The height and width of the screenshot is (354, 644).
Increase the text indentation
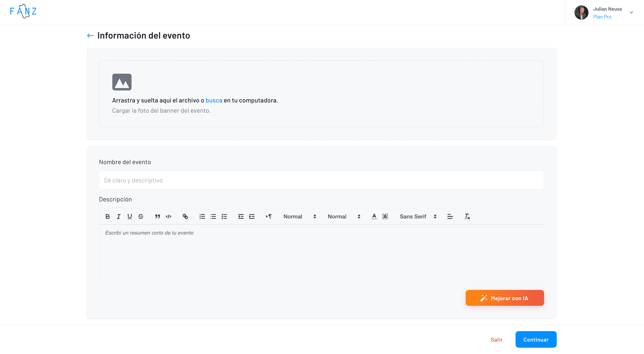(252, 216)
